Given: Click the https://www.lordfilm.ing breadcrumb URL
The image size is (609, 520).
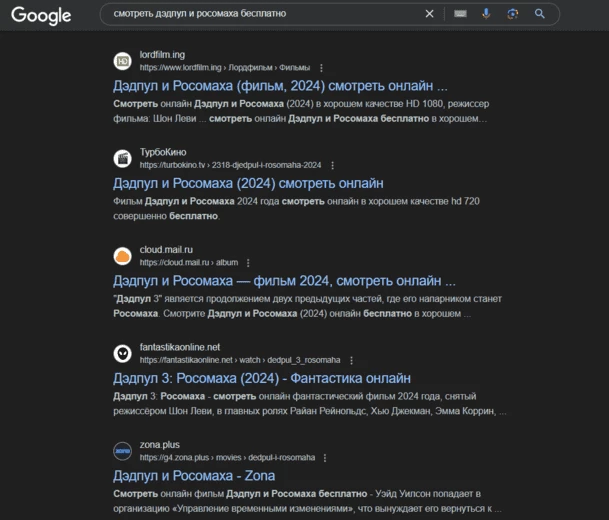Looking at the screenshot, I should coord(225,68).
